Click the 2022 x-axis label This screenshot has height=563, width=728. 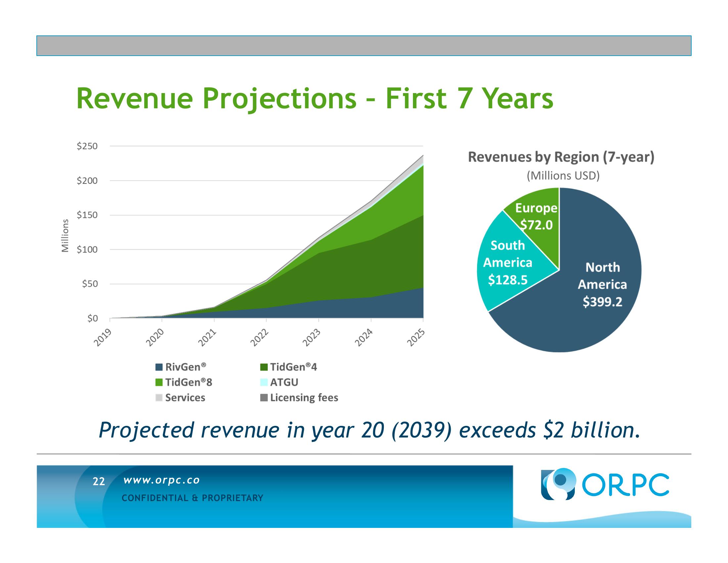coord(260,337)
